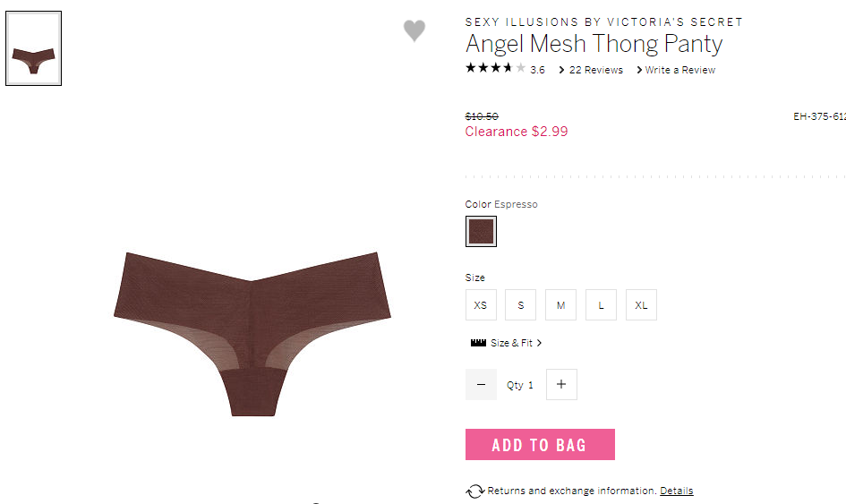Choose size L option
846x504 pixels.
point(601,305)
